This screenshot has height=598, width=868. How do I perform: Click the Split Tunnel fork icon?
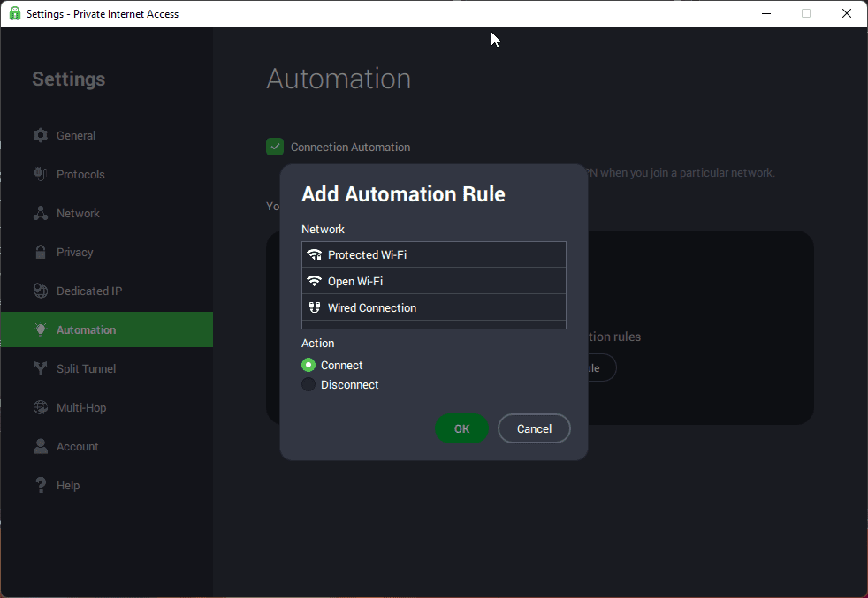[41, 368]
